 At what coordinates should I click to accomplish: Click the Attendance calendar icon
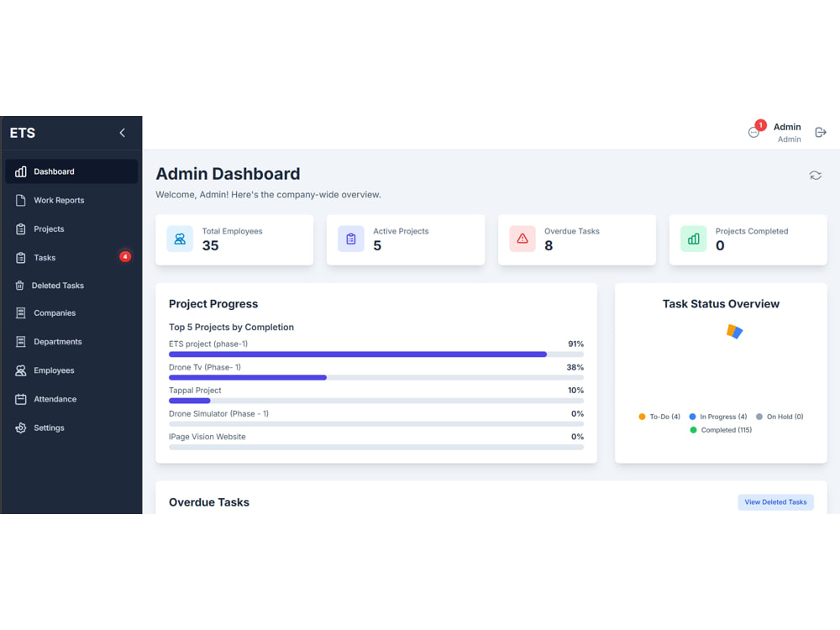tap(20, 399)
